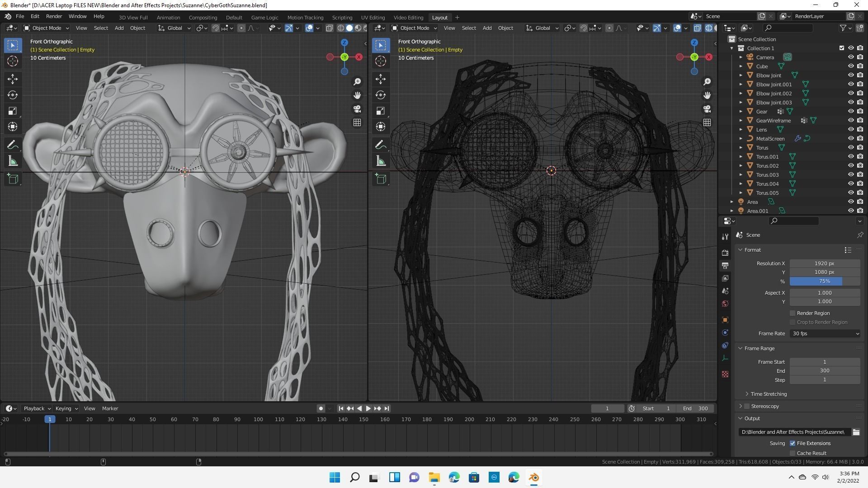The height and width of the screenshot is (488, 868).
Task: Click the pan hand icon in left viewport
Action: tap(357, 95)
